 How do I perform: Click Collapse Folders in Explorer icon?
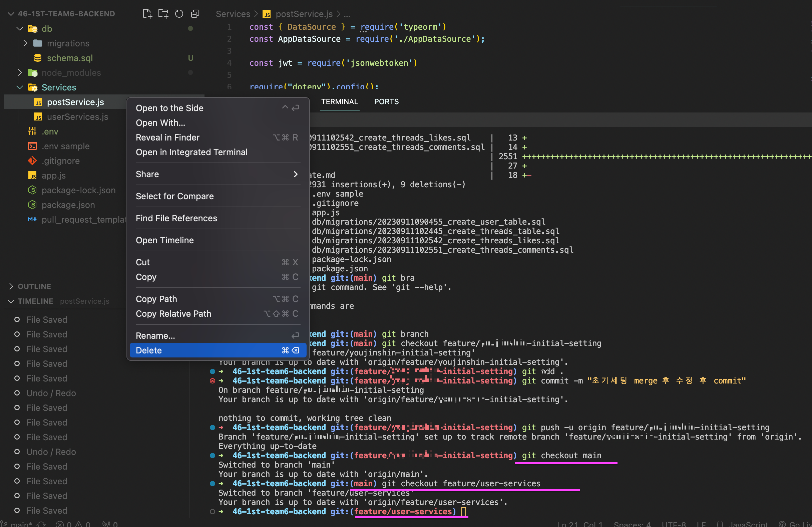coord(195,14)
